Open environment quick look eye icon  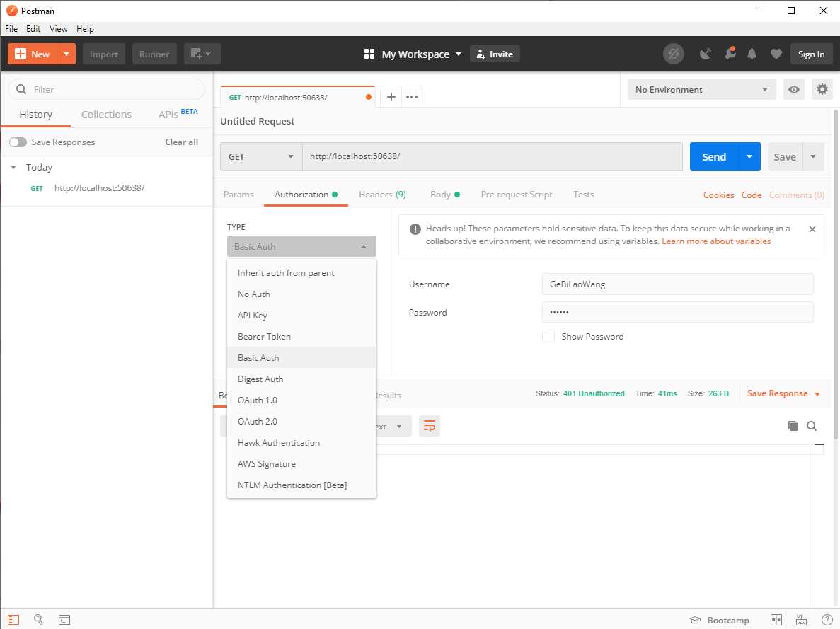(794, 89)
